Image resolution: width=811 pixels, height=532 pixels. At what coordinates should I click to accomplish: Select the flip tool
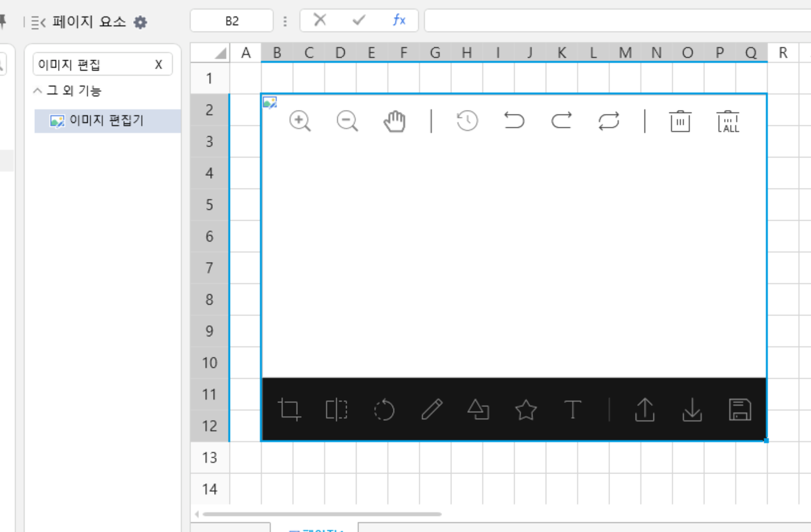[337, 410]
